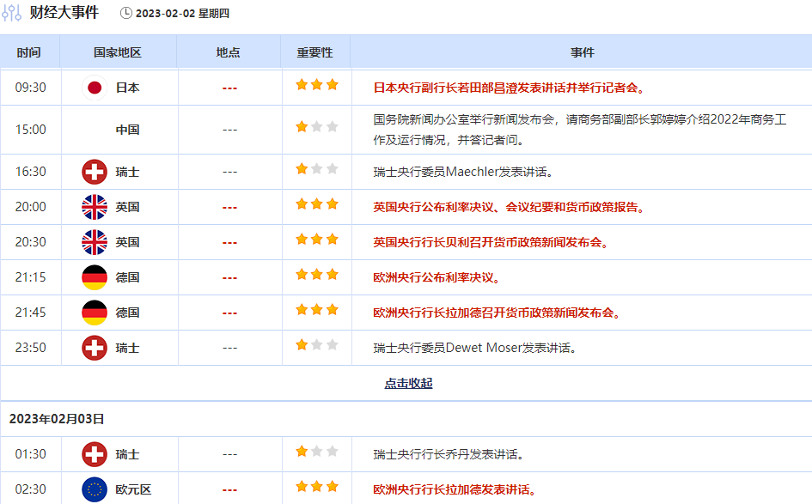Collapse the list via 点击收起
The height and width of the screenshot is (504, 812).
coord(408,383)
